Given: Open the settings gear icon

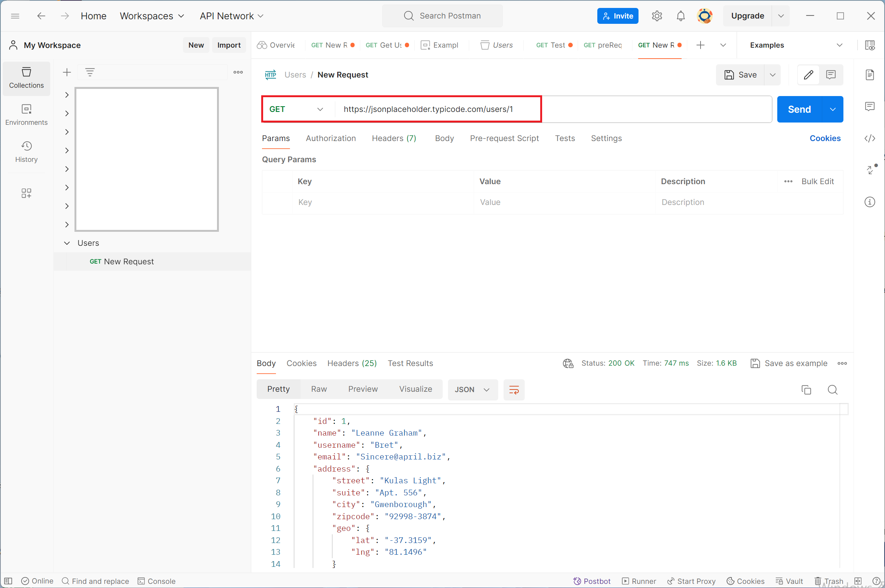Looking at the screenshot, I should [x=657, y=16].
